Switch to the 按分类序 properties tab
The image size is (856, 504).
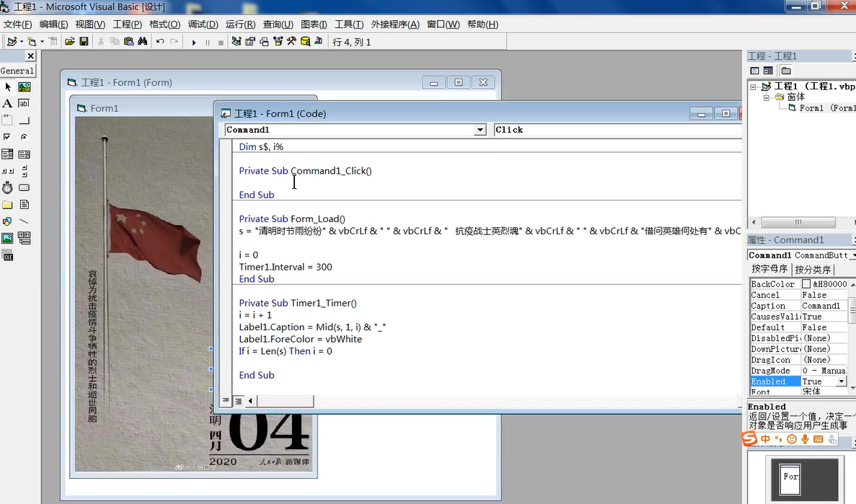pyautogui.click(x=812, y=269)
